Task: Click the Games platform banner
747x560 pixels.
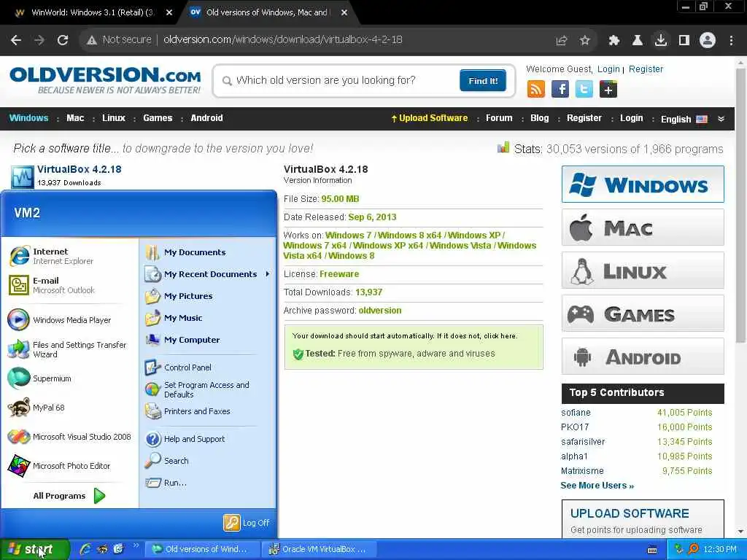Action: click(x=643, y=314)
